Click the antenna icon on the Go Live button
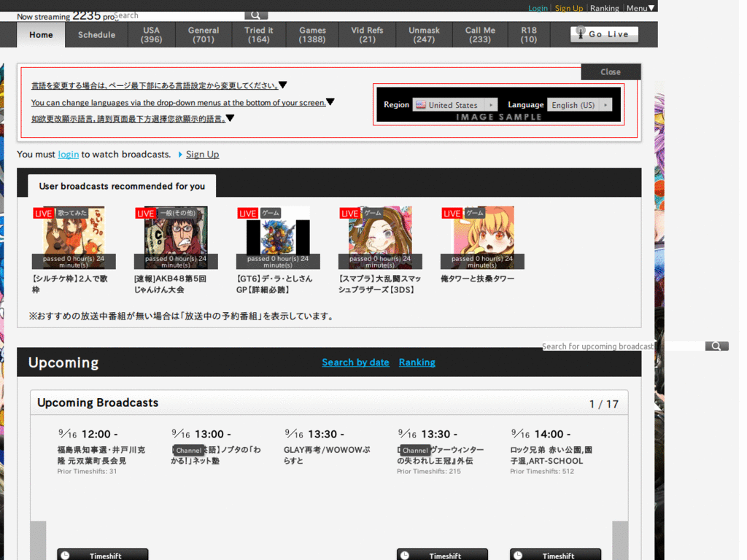Viewport: 747px width, 560px height. [580, 34]
